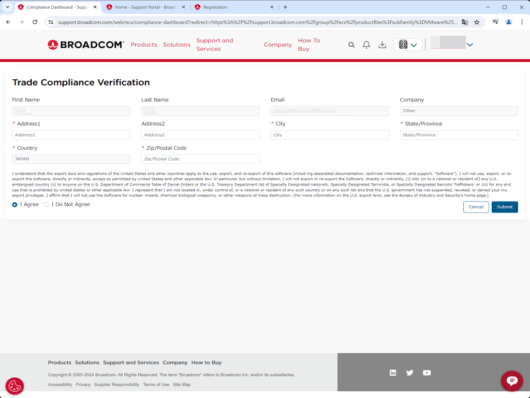
Task: Open the product division selector dropdown
Action: pos(408,45)
